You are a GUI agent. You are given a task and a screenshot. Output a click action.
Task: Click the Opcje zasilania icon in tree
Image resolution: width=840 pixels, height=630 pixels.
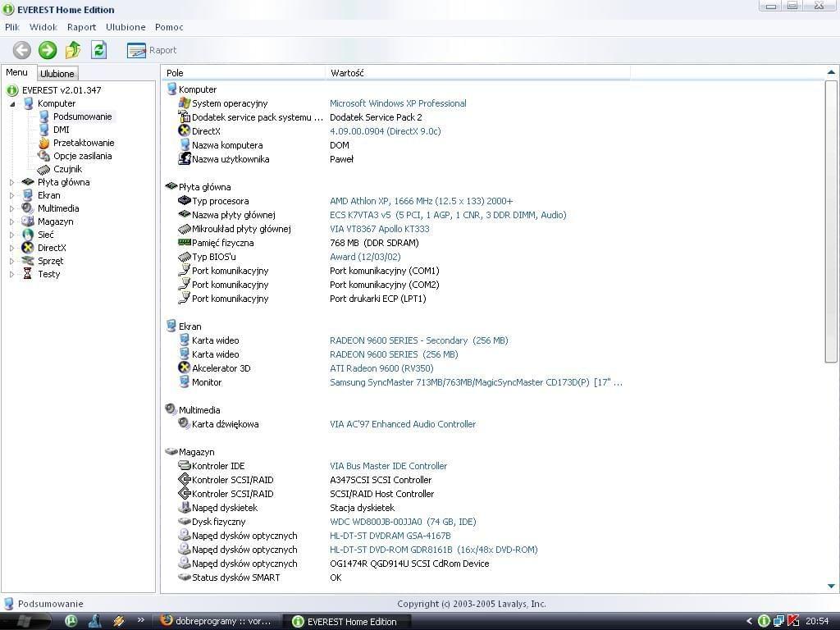click(x=44, y=156)
